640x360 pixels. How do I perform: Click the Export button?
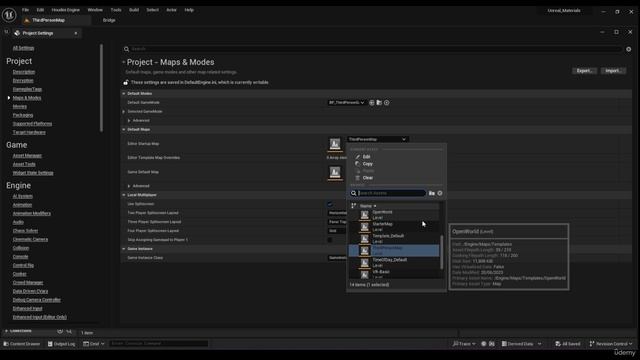coord(584,71)
